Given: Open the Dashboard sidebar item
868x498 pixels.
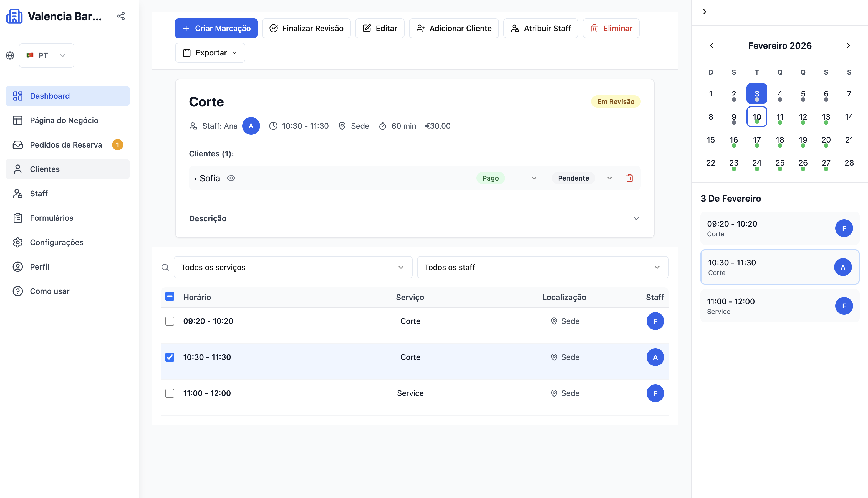Looking at the screenshot, I should tap(50, 96).
